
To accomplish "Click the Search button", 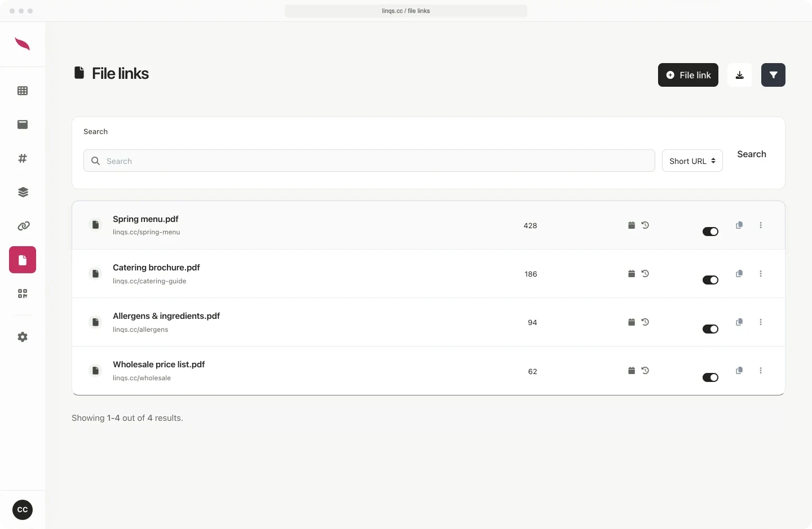I will click(x=752, y=154).
